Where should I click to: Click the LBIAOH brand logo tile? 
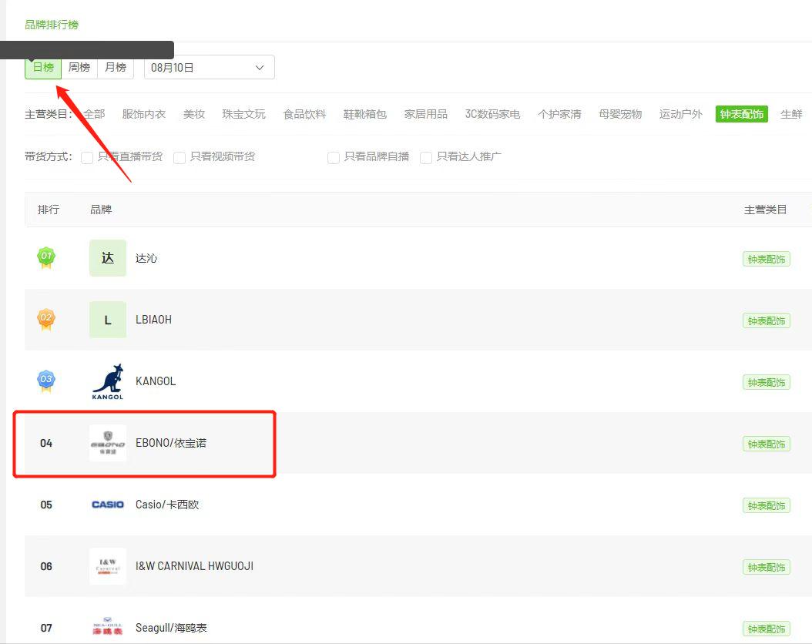[108, 320]
